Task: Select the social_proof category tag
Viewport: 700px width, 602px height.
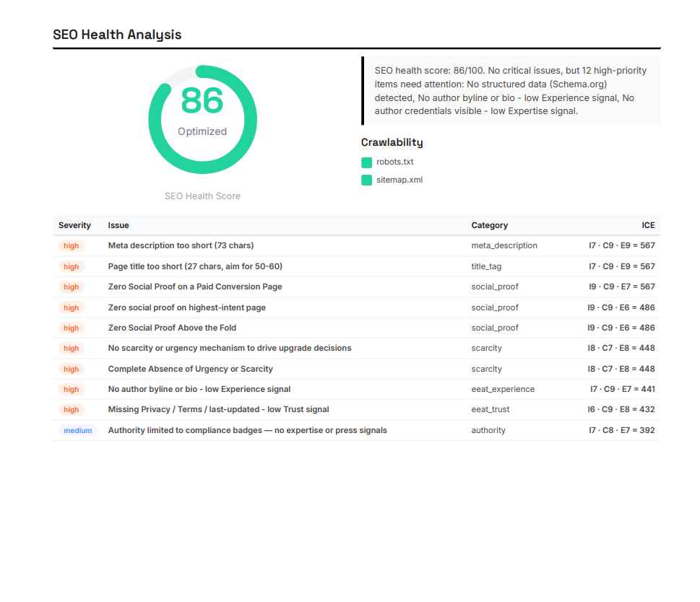Action: tap(495, 286)
